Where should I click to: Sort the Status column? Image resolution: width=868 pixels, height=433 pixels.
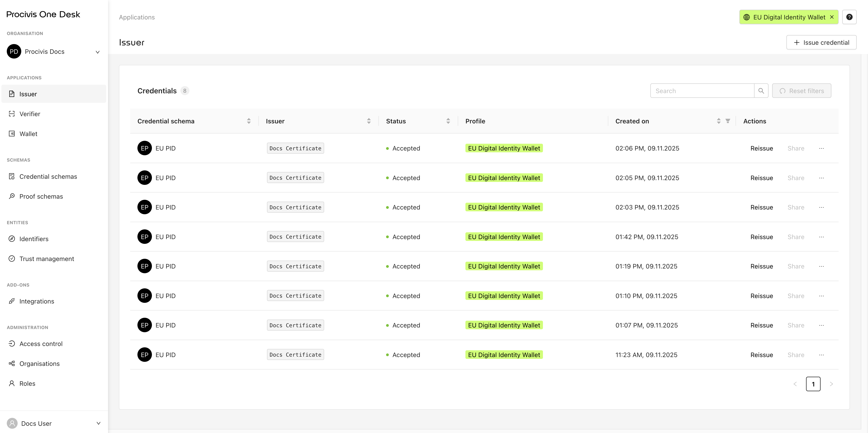(x=448, y=121)
